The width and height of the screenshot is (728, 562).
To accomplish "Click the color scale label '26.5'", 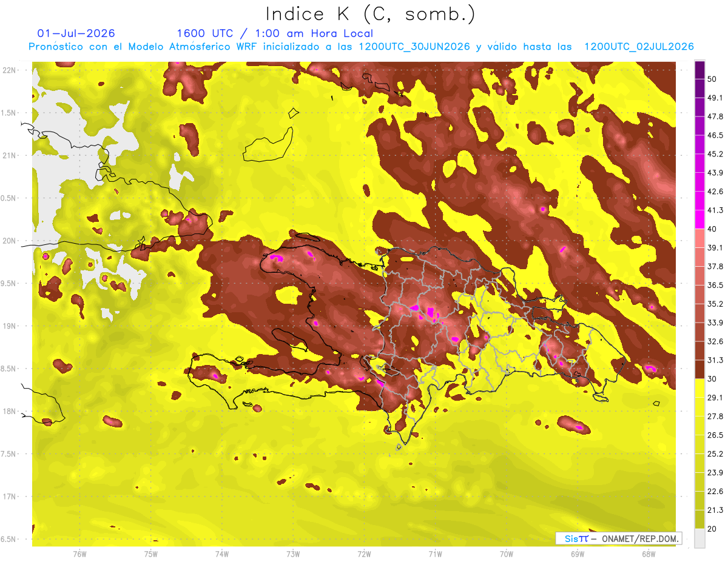I will tap(715, 435).
